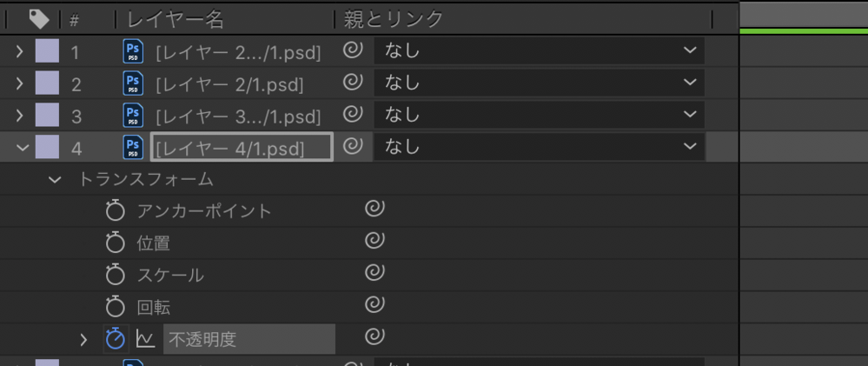This screenshot has width=868, height=366.
Task: Click the 親とリンク column header
Action: click(x=394, y=18)
